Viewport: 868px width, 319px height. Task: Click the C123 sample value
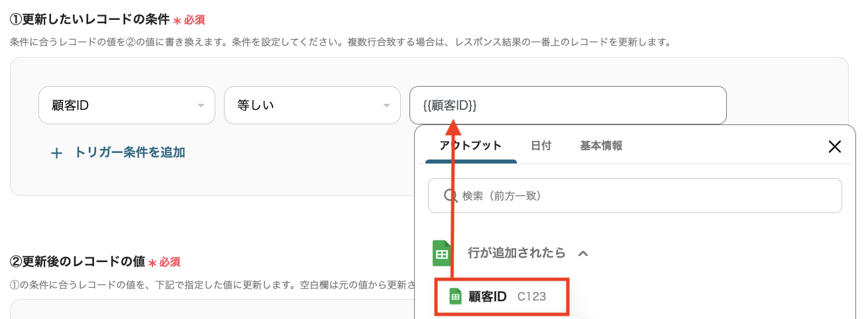click(532, 296)
